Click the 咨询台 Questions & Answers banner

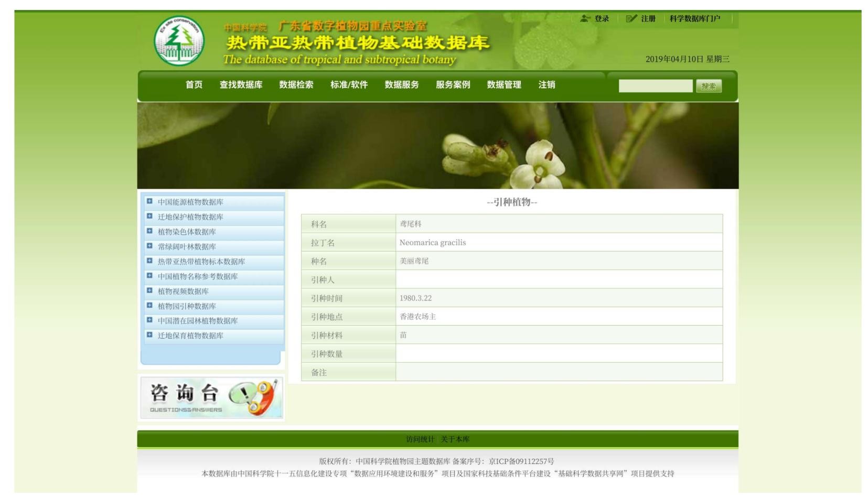[211, 397]
